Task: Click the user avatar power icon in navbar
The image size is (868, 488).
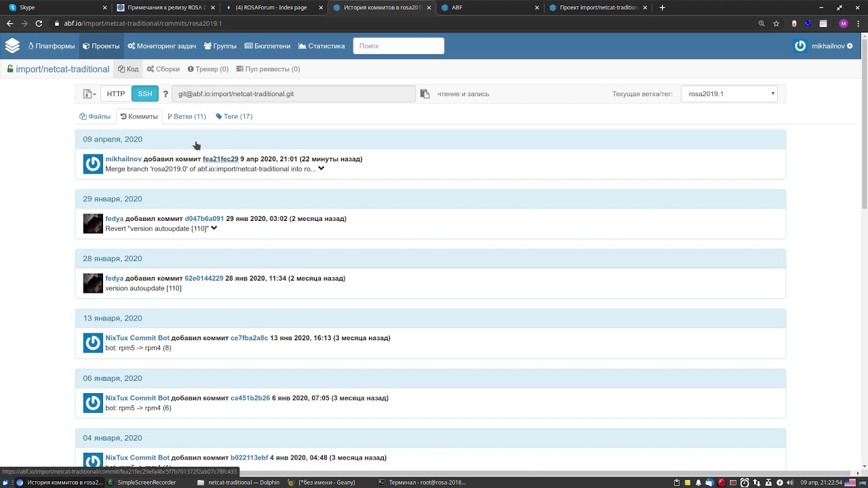Action: [x=800, y=46]
